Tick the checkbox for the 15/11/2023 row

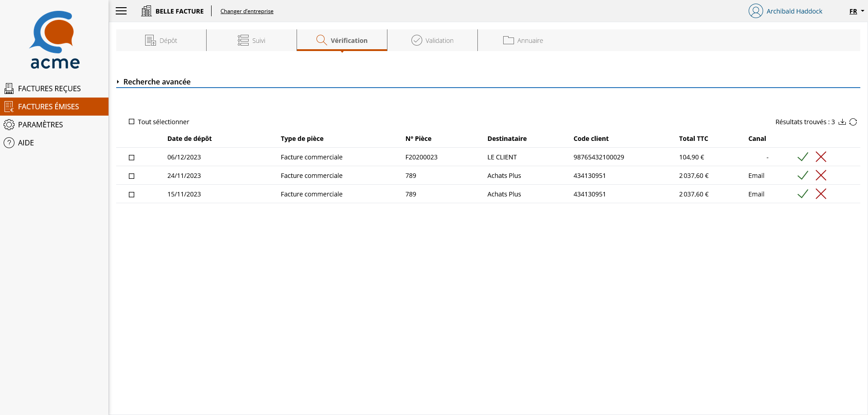tap(132, 195)
